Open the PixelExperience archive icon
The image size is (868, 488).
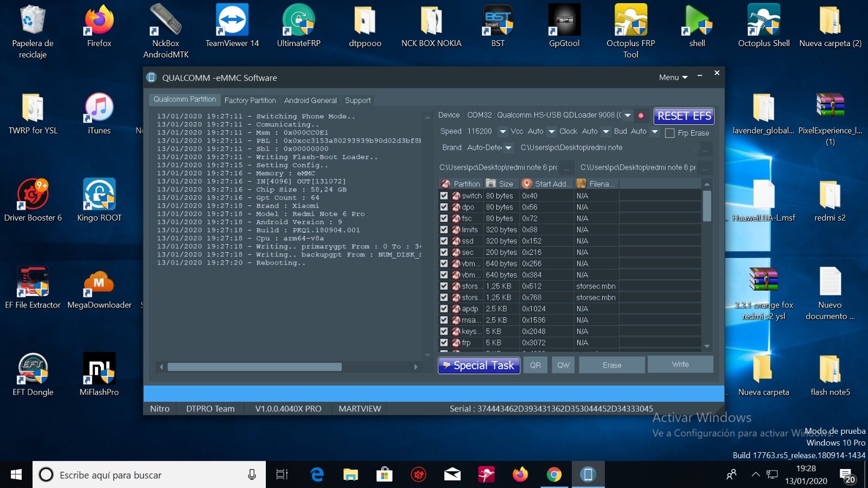(830, 119)
